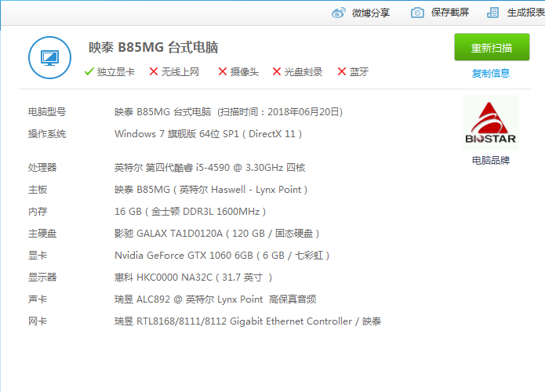The width and height of the screenshot is (545, 392).
Task: Click 生成报表 text button
Action: (525, 13)
